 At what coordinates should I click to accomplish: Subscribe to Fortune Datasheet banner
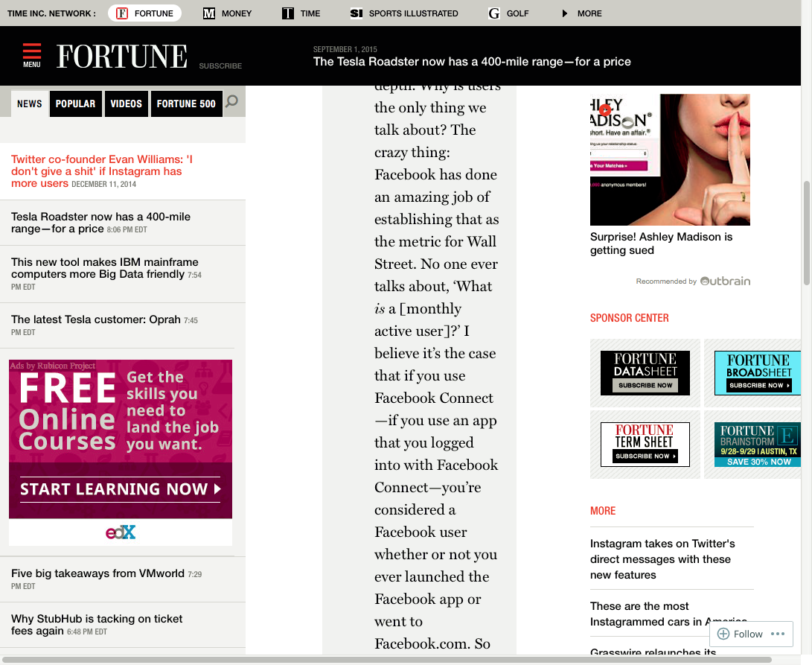pyautogui.click(x=645, y=372)
